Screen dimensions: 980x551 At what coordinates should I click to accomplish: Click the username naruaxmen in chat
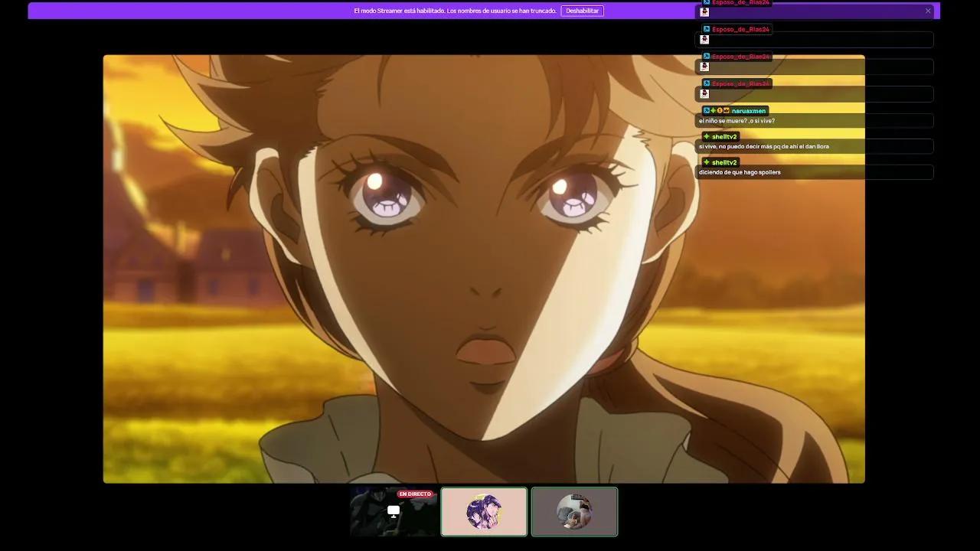point(749,111)
